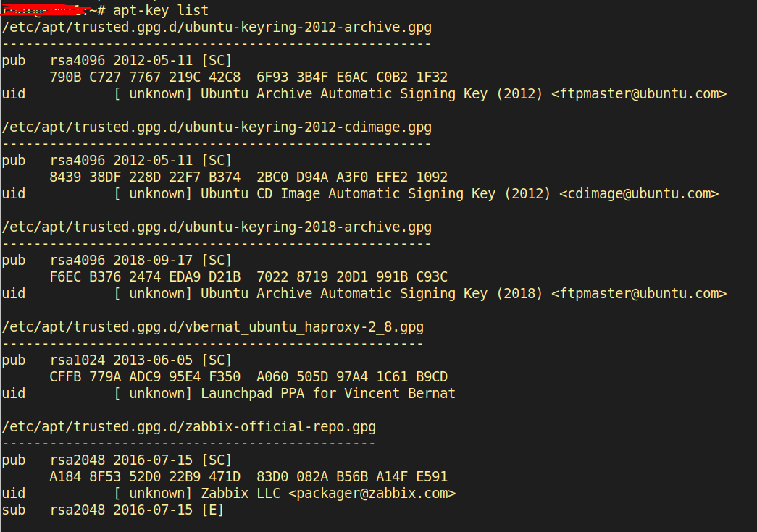
Task: Click the ftpmaster@ubuntu.com email for 2018 key
Action: coord(639,293)
